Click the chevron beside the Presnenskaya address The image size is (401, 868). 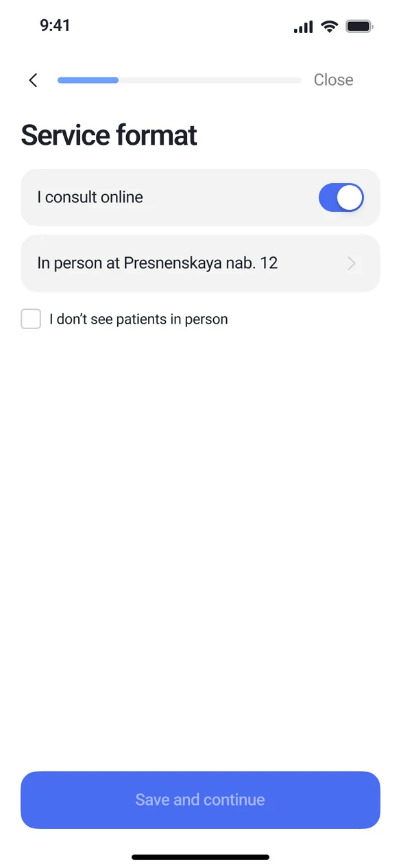coord(352,263)
